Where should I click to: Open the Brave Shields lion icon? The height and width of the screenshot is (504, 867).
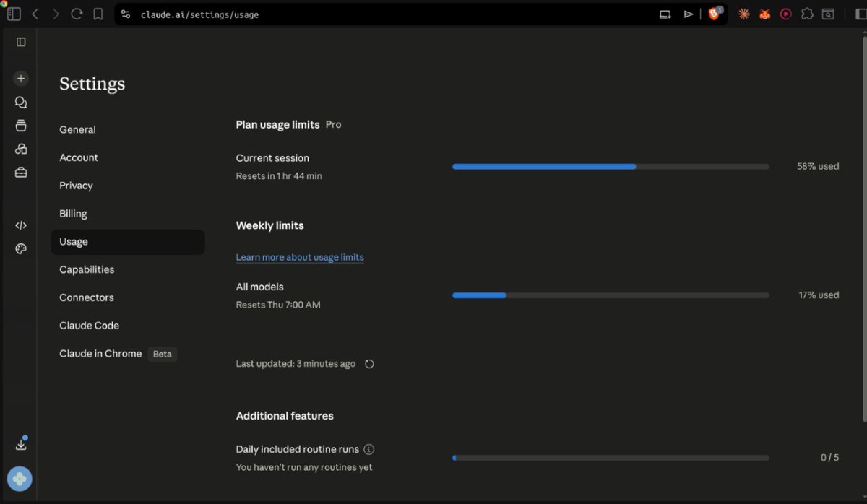pyautogui.click(x=715, y=14)
